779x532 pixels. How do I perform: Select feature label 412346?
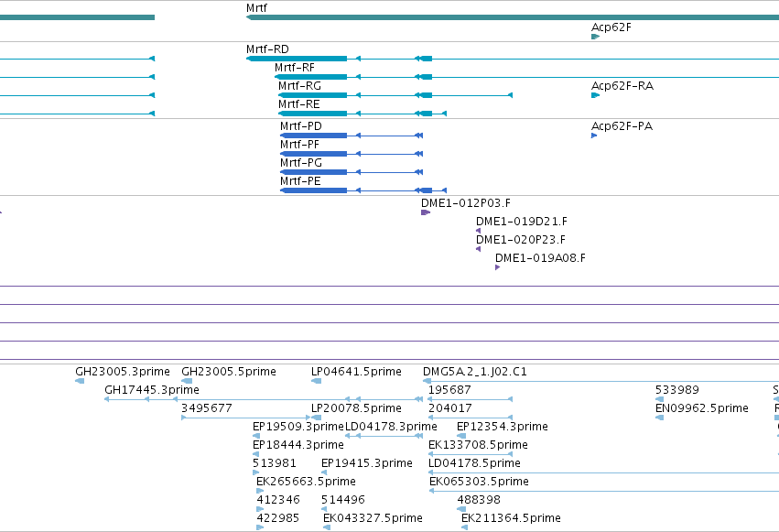278,500
